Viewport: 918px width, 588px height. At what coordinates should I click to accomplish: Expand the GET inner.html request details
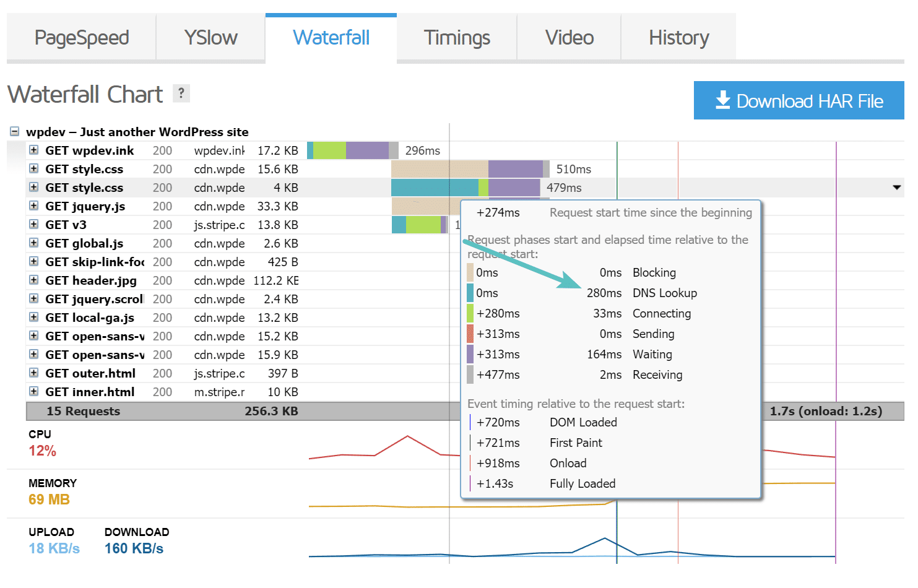33,391
